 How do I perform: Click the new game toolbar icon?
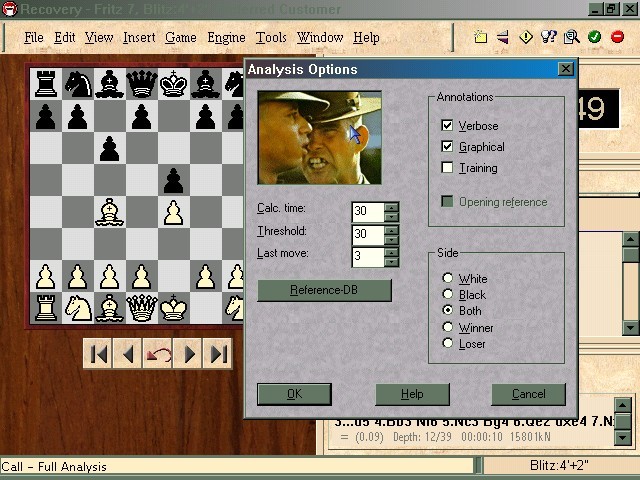[480, 37]
